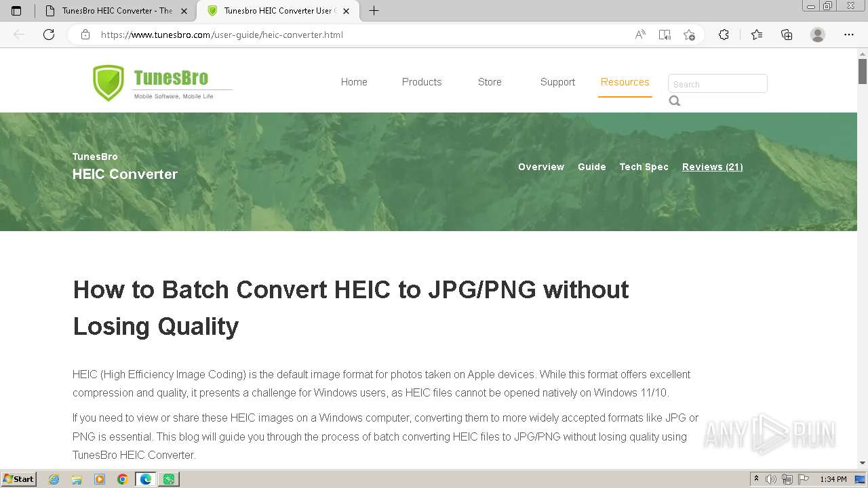868x488 pixels.
Task: Open the Store menu item
Action: pos(490,82)
